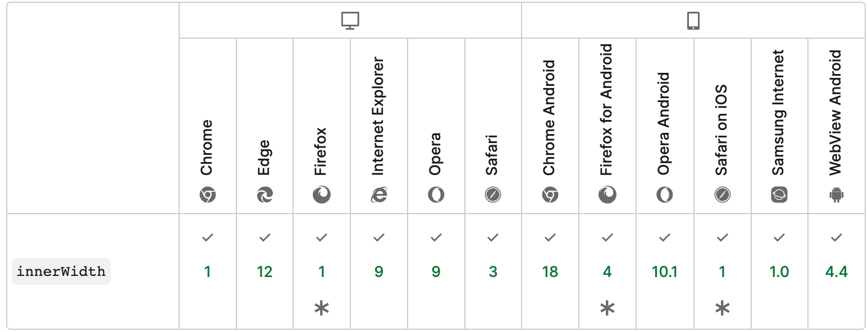
Task: Click the Firefox desktop browser icon
Action: pyautogui.click(x=322, y=195)
